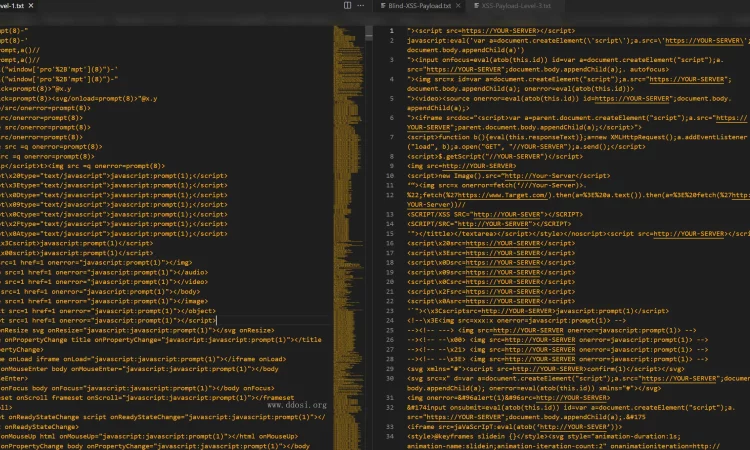Screen dimensions: 750x450
Task: Open the http://YOUR-SERVER link on line 14
Action: 493,224
